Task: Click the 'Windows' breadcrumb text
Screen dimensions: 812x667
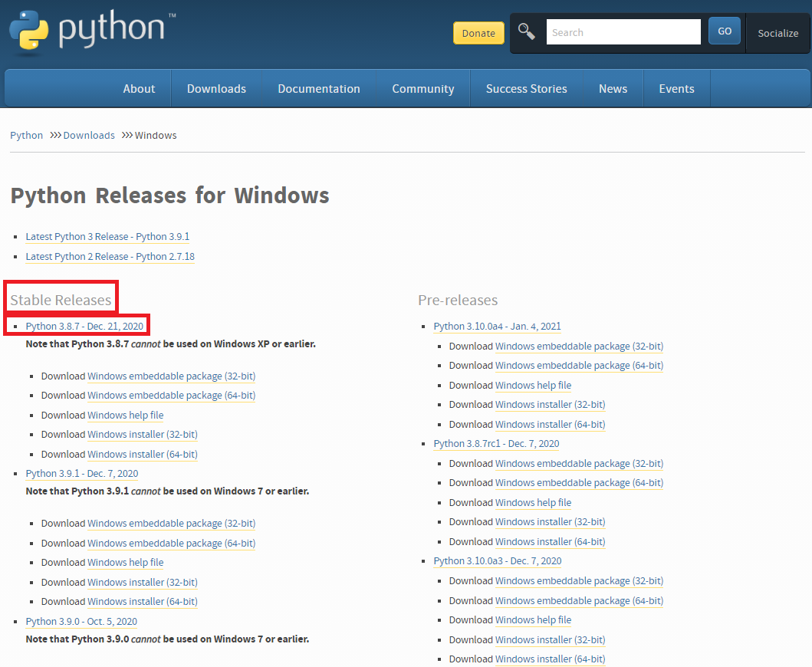Action: (156, 135)
